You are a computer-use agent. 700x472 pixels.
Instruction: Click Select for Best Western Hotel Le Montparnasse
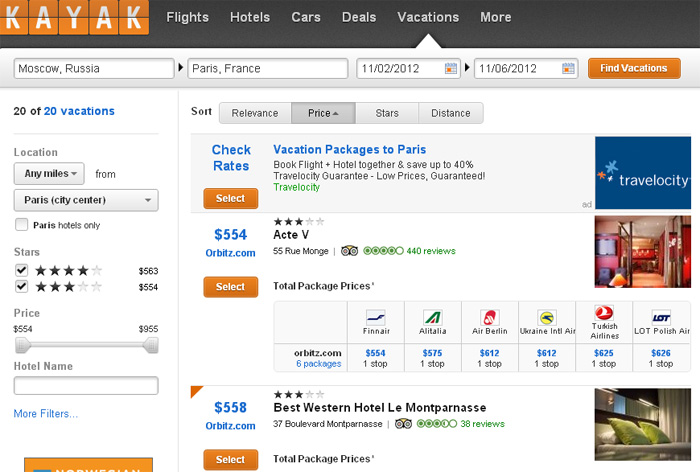(230, 459)
